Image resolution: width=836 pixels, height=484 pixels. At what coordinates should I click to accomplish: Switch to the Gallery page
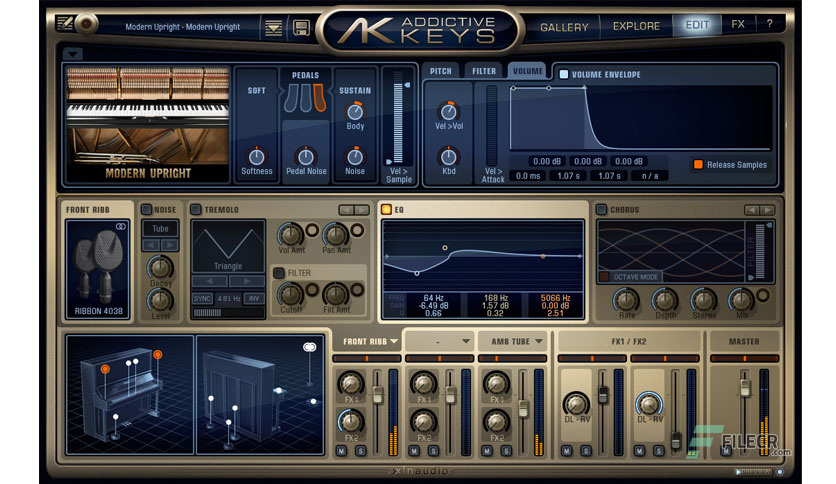[x=564, y=27]
